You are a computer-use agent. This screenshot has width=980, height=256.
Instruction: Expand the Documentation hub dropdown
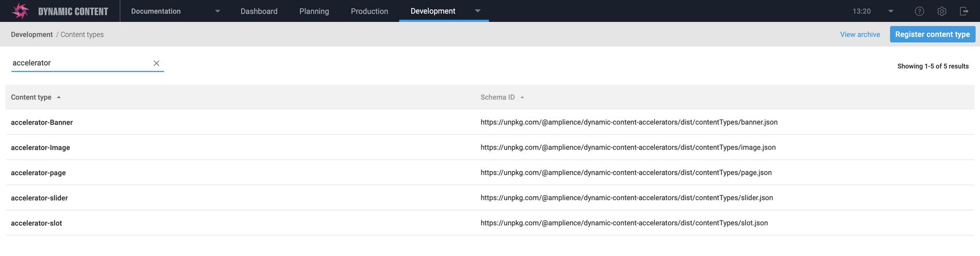tap(218, 11)
